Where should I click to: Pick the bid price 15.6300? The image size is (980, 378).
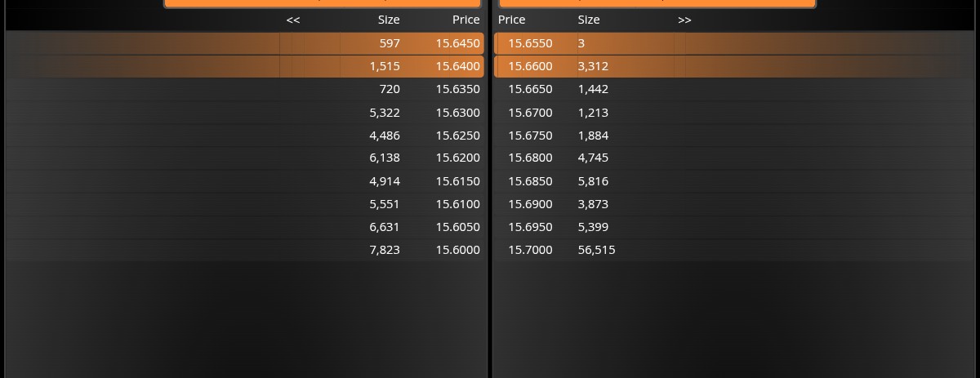coord(457,113)
